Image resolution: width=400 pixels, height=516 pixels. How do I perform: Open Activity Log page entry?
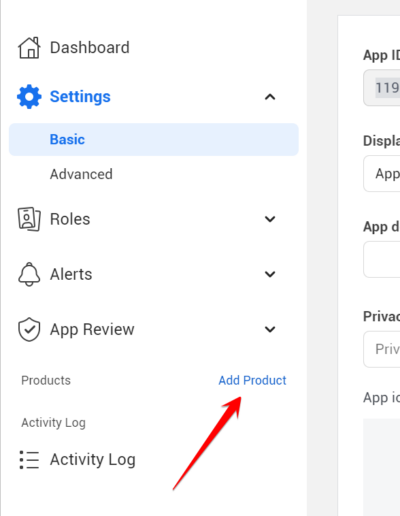click(x=93, y=460)
